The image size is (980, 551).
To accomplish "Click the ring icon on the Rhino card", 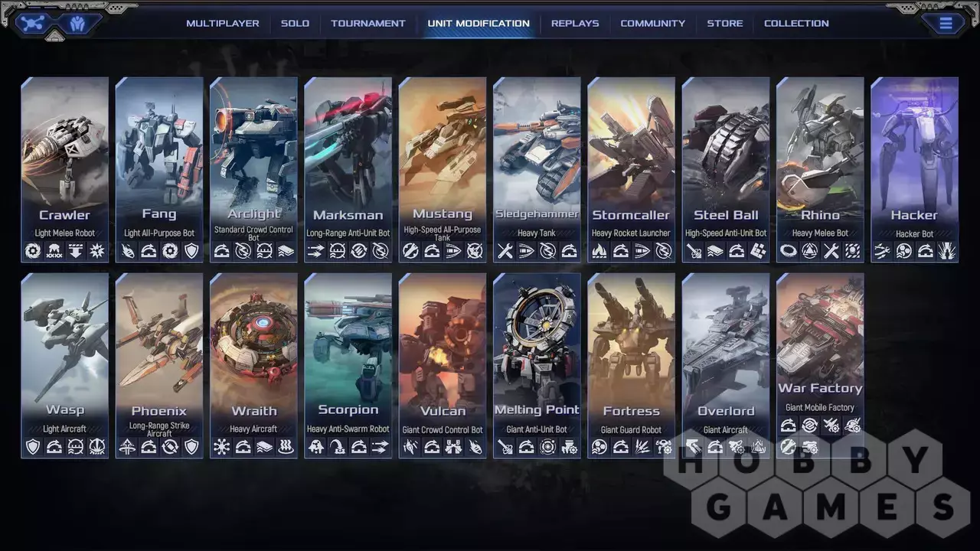I will (788, 251).
